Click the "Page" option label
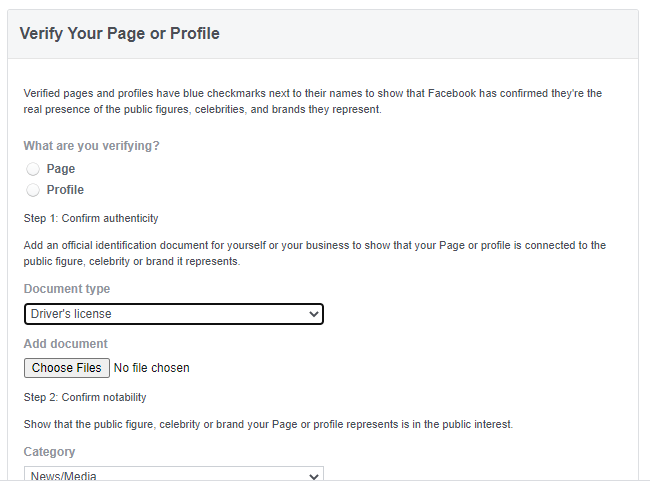This screenshot has height=486, width=650. pos(61,169)
